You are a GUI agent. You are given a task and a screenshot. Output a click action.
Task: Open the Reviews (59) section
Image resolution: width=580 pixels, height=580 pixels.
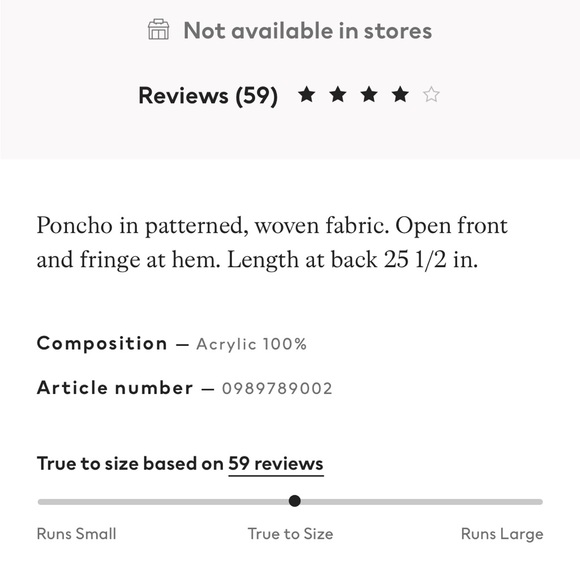208,96
